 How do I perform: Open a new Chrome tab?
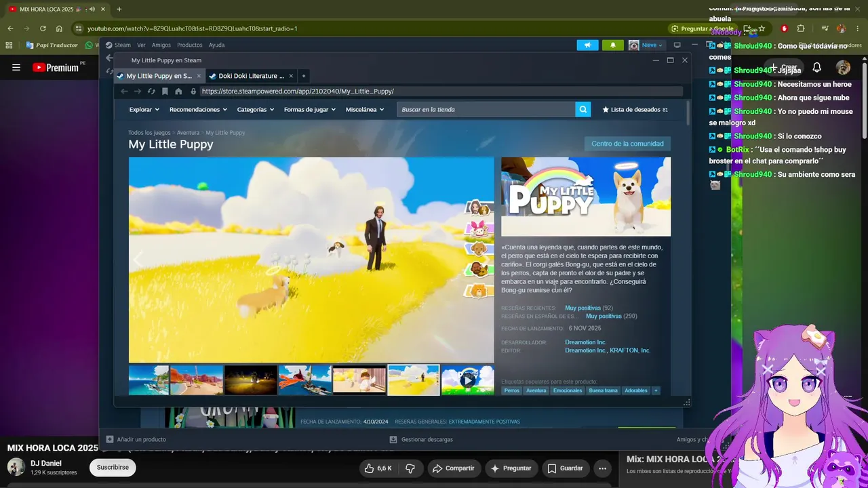pos(119,9)
